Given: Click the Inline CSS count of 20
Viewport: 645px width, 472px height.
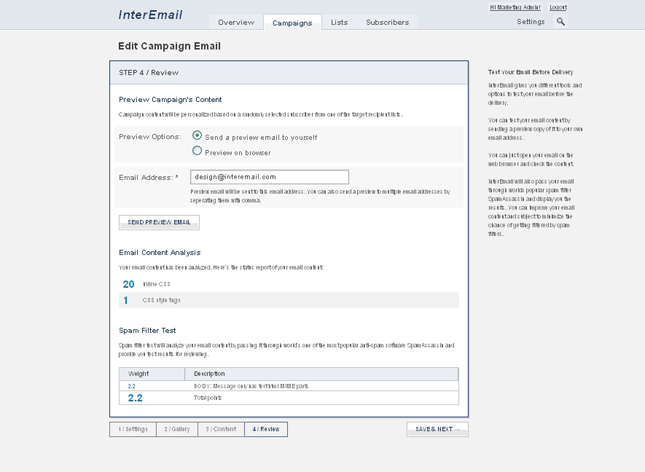Looking at the screenshot, I should 128,284.
